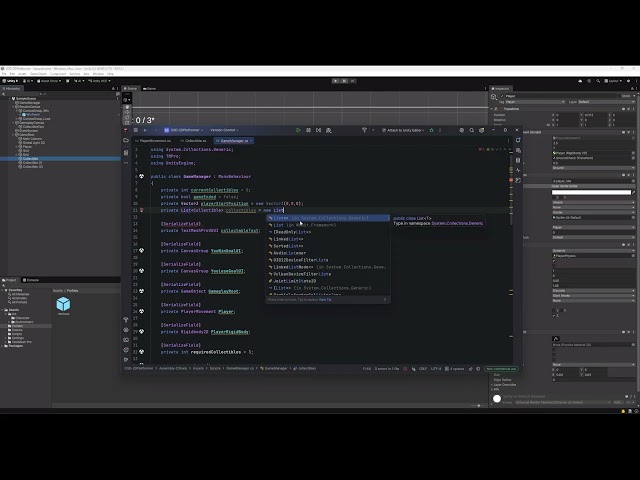This screenshot has height=480, width=640.
Task: Open the Rider project name dropdown
Action: coord(184,130)
